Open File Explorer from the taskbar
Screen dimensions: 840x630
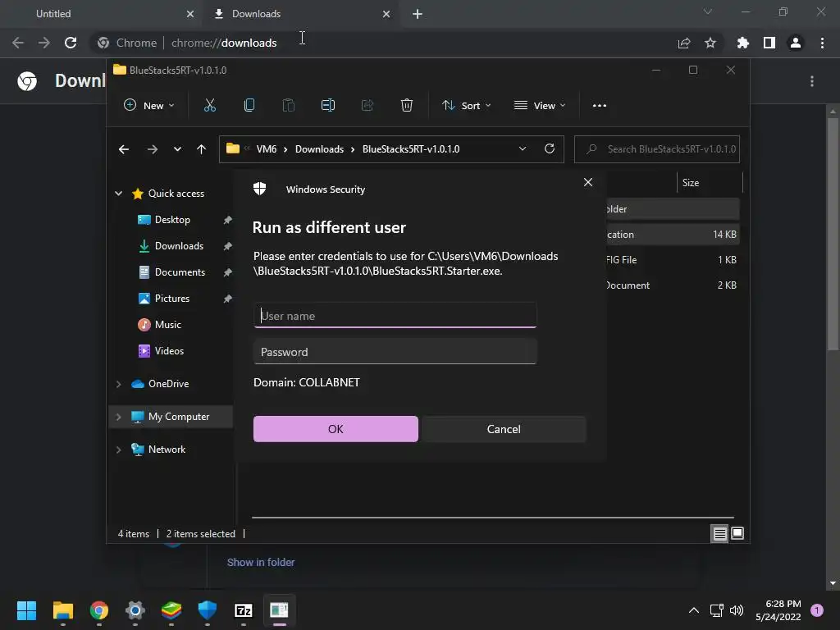coord(62,610)
